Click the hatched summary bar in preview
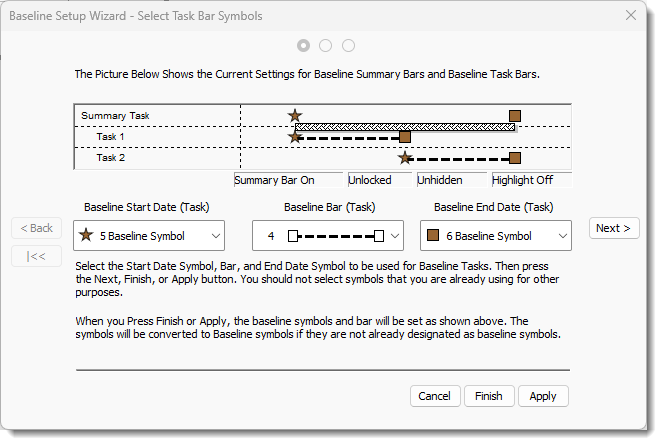Image resolution: width=662 pixels, height=445 pixels. [x=405, y=126]
